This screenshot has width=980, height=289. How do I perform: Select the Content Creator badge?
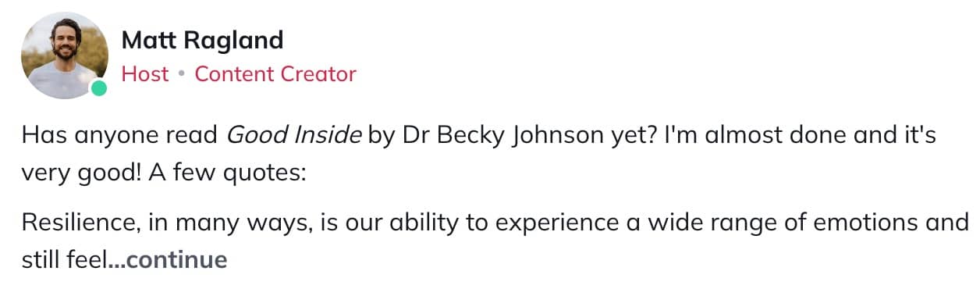[x=275, y=74]
